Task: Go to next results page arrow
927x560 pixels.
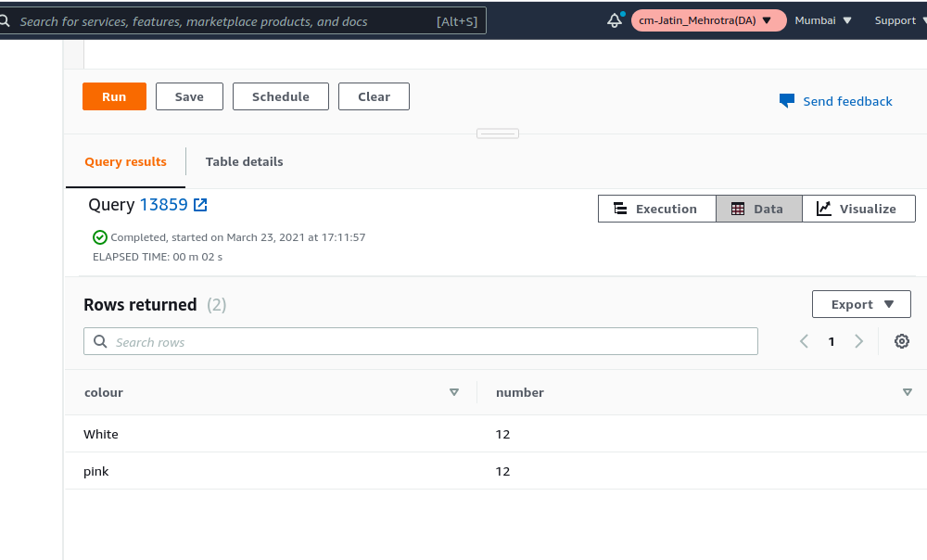Action: click(x=859, y=341)
